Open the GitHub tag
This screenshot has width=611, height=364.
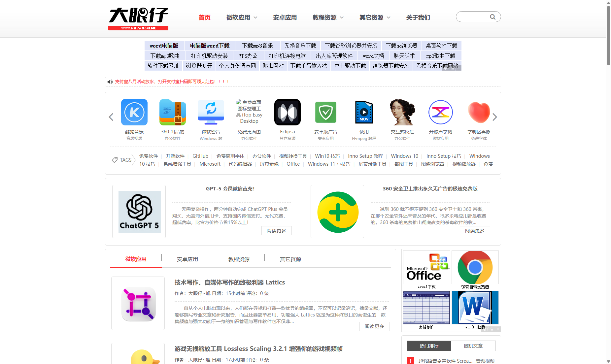tap(200, 156)
